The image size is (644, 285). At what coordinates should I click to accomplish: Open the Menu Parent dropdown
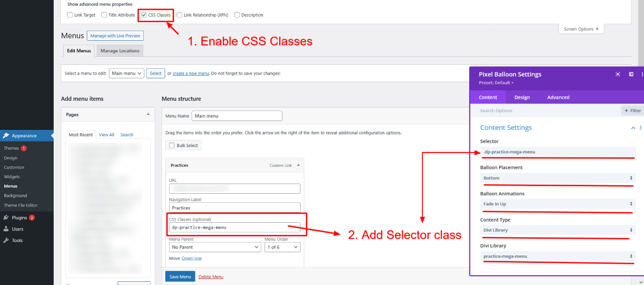point(215,247)
